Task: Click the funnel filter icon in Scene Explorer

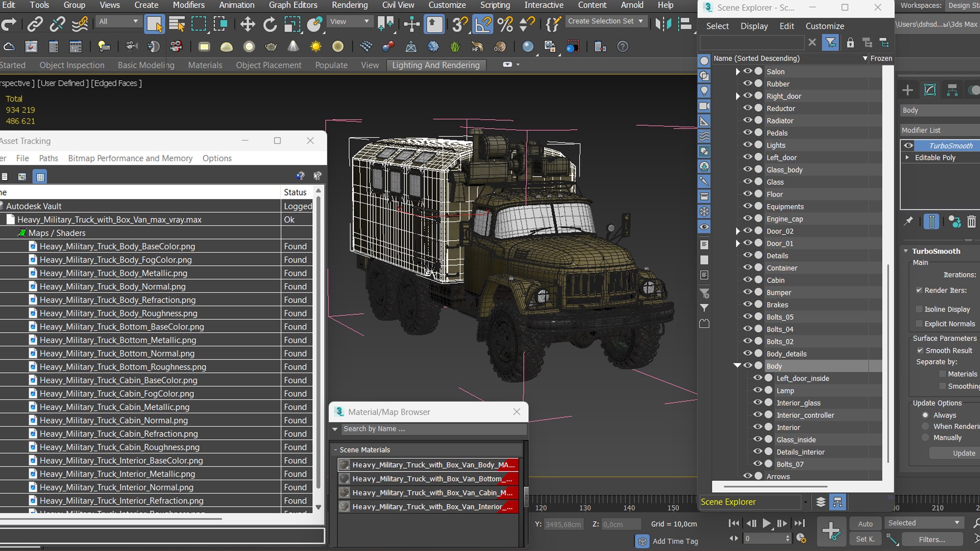Action: [x=831, y=43]
